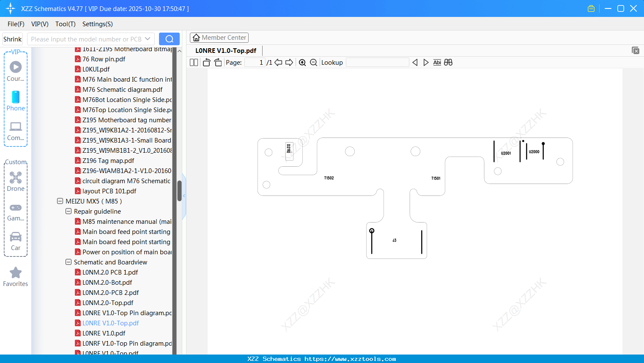Image resolution: width=644 pixels, height=363 pixels.
Task: Find previous lookup match
Action: (415, 63)
